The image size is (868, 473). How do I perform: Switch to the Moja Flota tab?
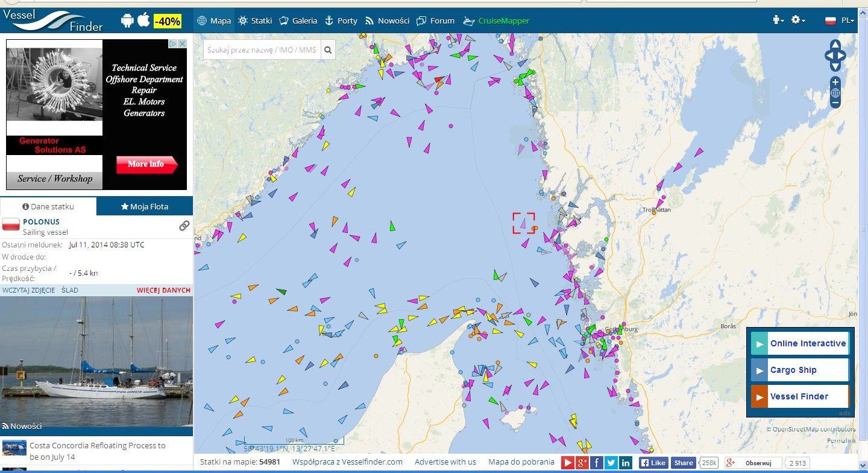pos(145,206)
